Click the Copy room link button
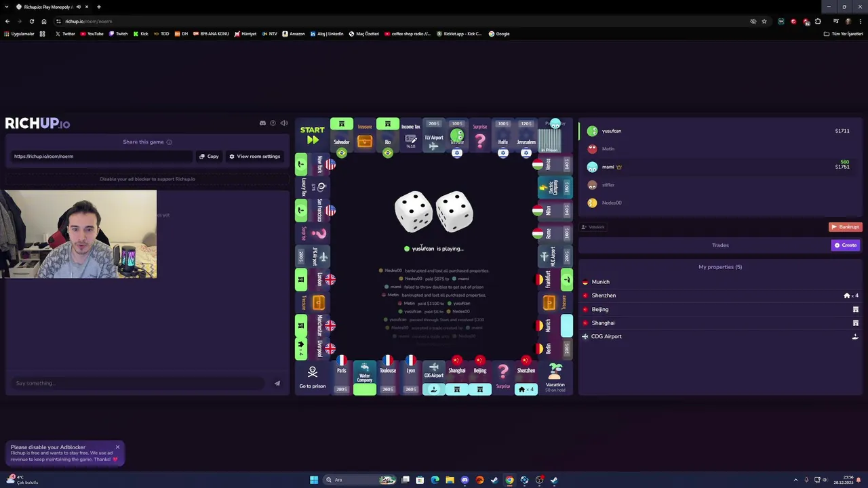This screenshot has height=488, width=868. coord(209,157)
